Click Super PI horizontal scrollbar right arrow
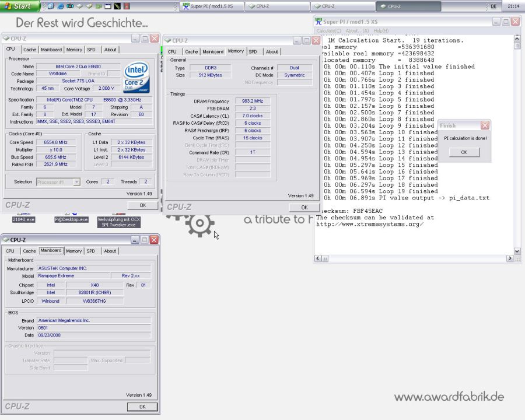 click(x=510, y=258)
